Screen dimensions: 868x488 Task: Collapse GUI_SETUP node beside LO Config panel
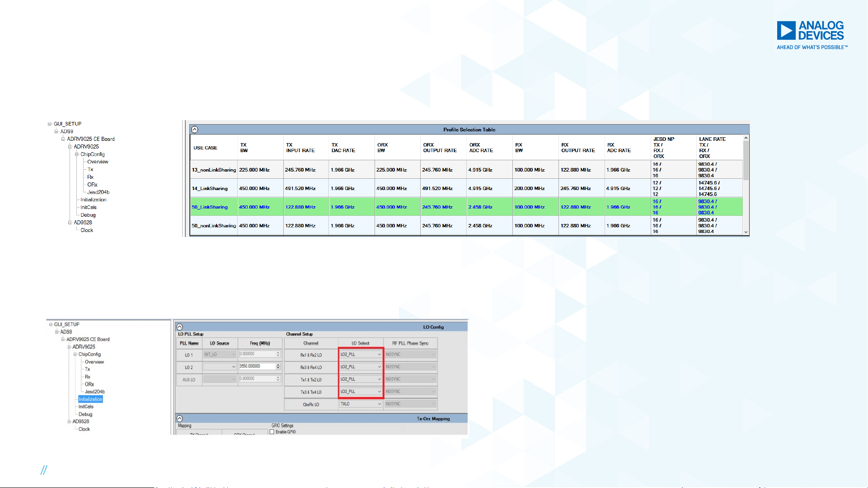click(50, 324)
